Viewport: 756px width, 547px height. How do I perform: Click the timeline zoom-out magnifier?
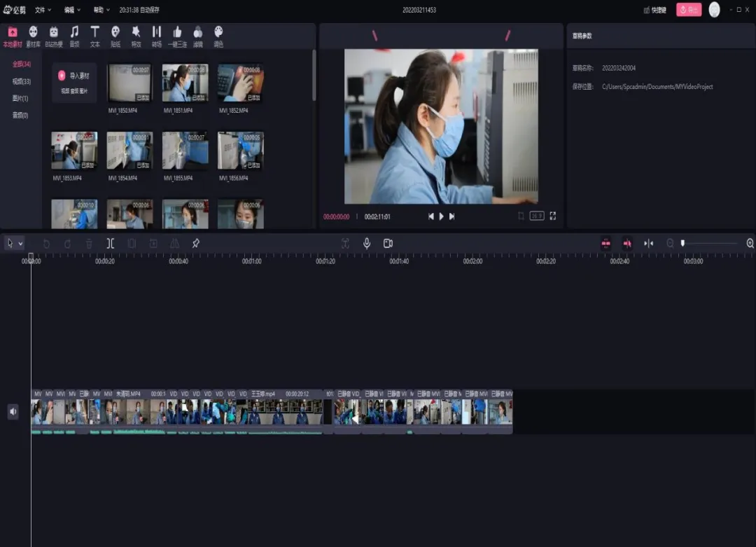tap(670, 244)
